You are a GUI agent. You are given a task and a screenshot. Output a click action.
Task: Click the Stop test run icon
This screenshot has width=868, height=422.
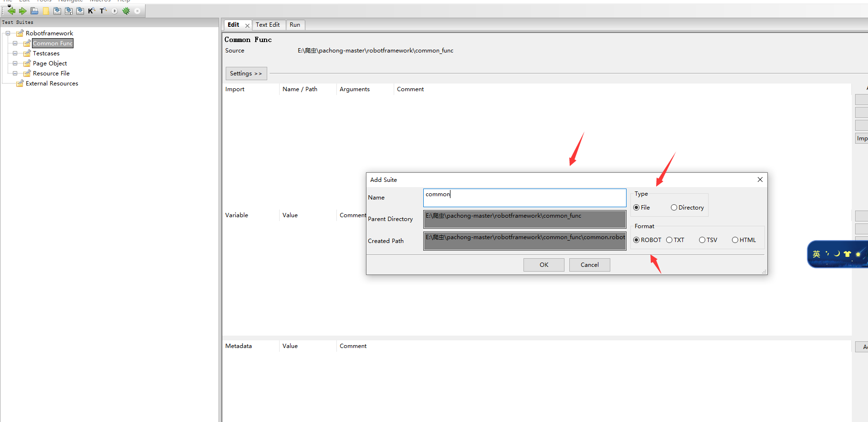(x=137, y=11)
